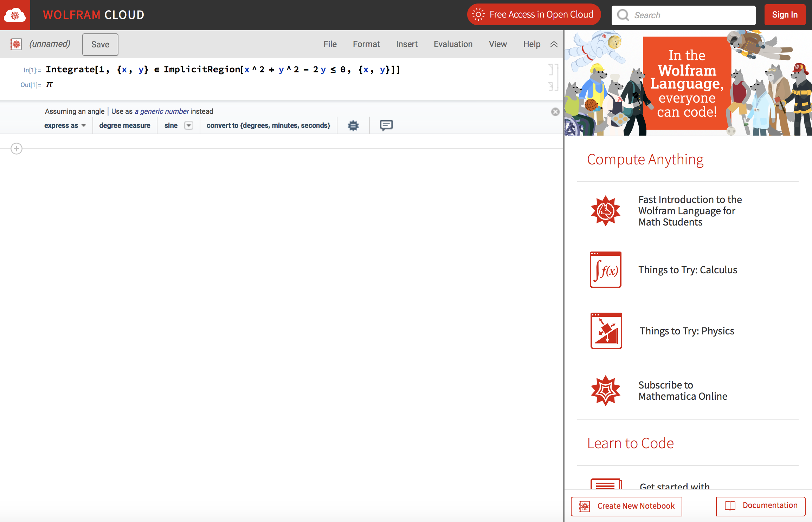Click the collapse toolbar chevron icon
Image resolution: width=812 pixels, height=522 pixels.
tap(554, 44)
